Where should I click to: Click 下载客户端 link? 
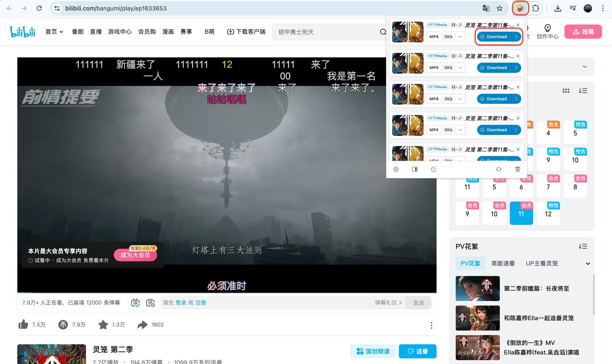pyautogui.click(x=246, y=32)
